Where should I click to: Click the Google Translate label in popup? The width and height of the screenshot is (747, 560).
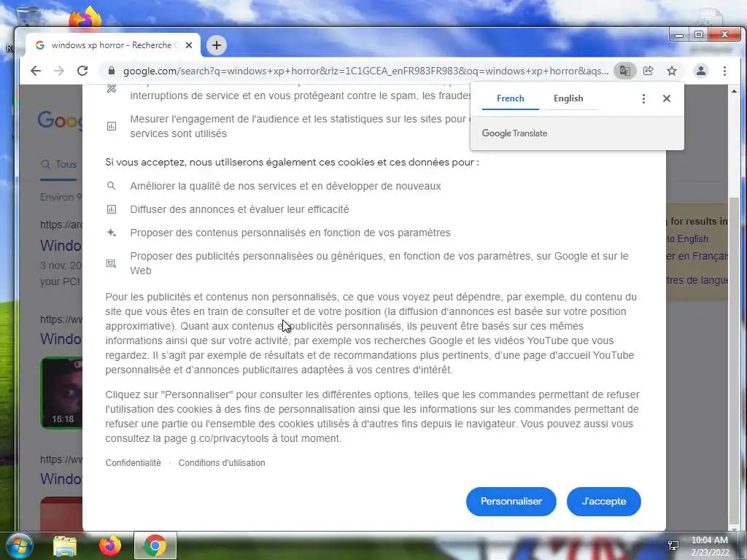[514, 133]
